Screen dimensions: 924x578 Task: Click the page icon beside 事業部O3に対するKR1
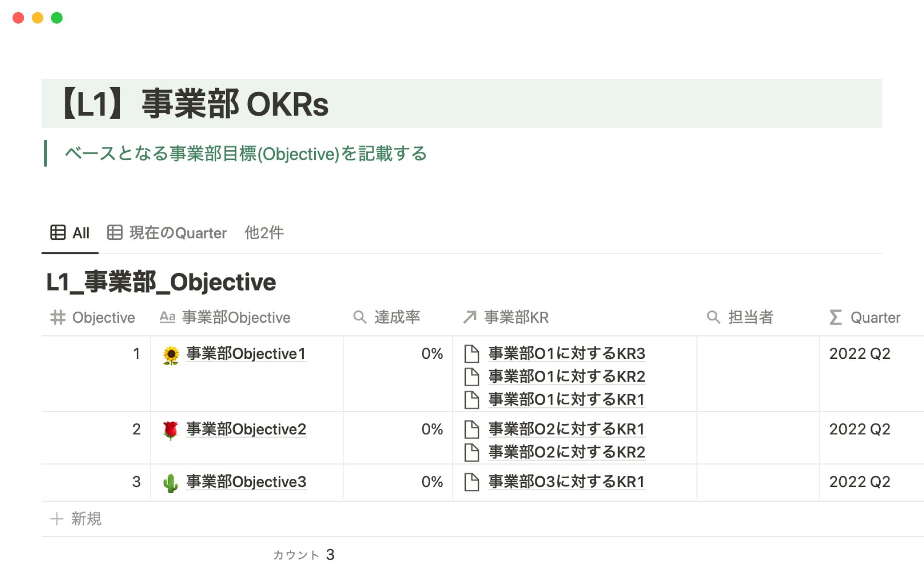coord(472,482)
